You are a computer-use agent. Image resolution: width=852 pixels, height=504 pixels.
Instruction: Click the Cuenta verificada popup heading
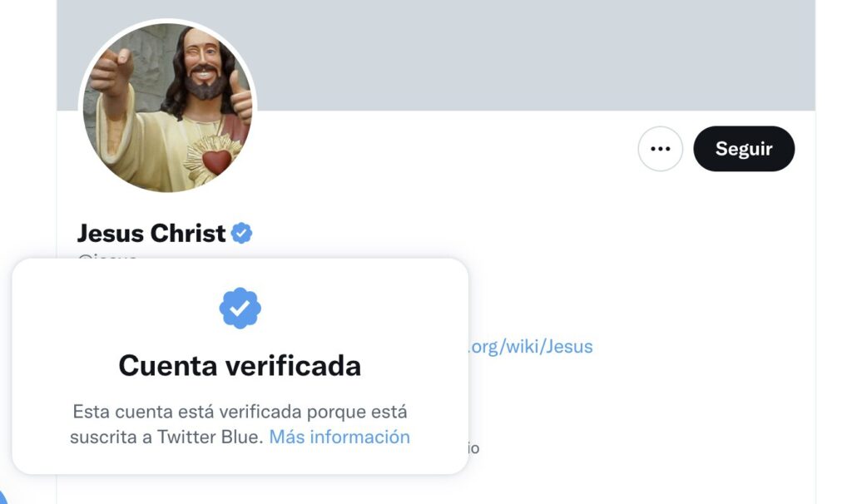pyautogui.click(x=240, y=365)
